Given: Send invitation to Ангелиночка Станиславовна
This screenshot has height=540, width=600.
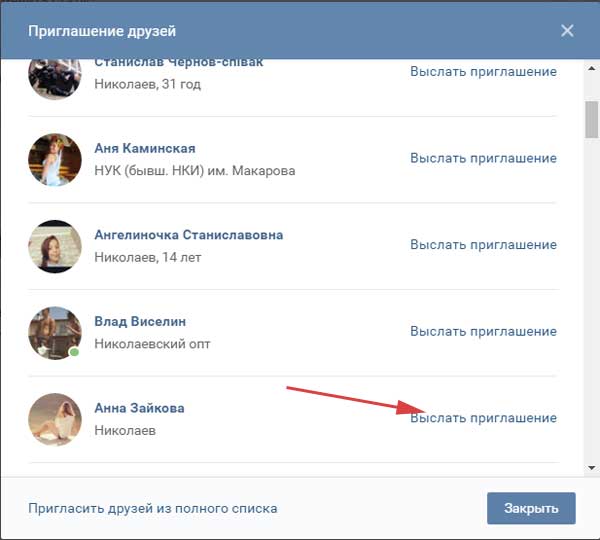Looking at the screenshot, I should coord(483,245).
